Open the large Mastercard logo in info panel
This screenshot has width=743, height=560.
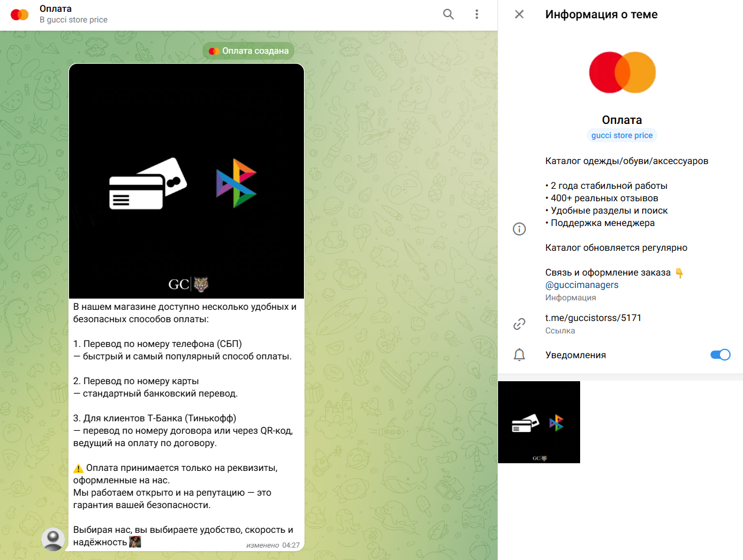[x=622, y=72]
